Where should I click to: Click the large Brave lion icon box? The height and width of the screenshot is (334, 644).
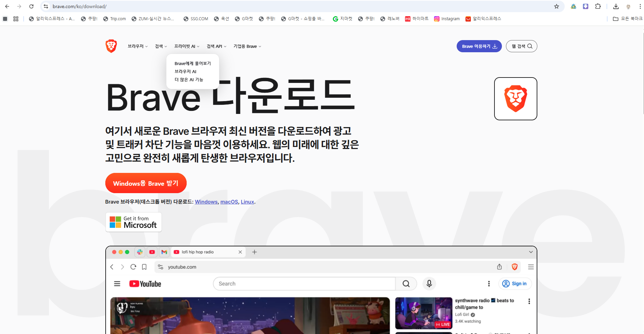click(515, 99)
